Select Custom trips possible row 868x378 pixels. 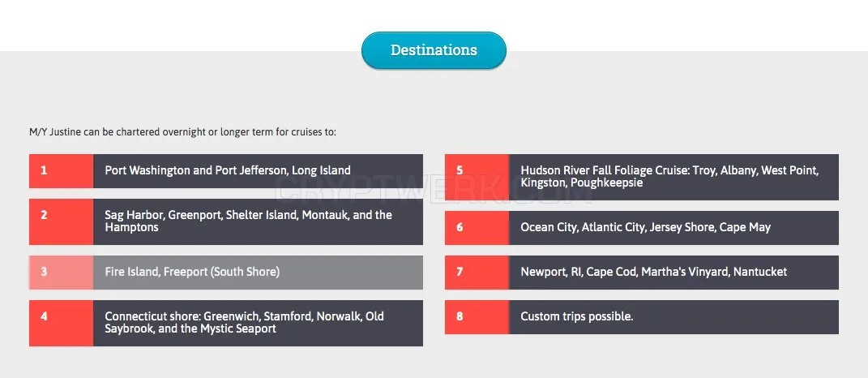pos(673,317)
